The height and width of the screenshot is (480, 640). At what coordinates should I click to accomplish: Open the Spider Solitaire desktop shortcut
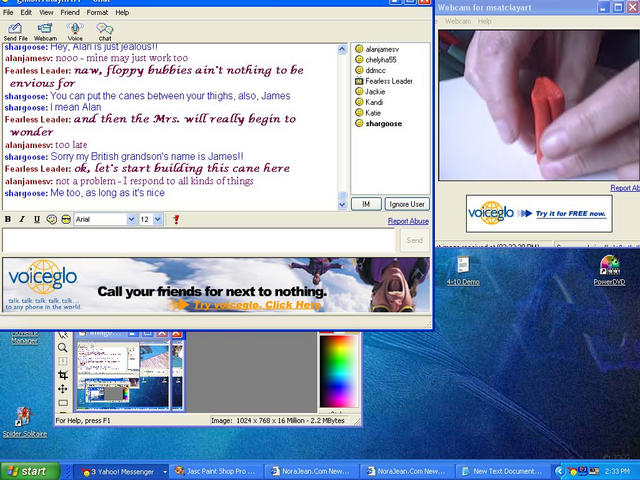coord(24,422)
